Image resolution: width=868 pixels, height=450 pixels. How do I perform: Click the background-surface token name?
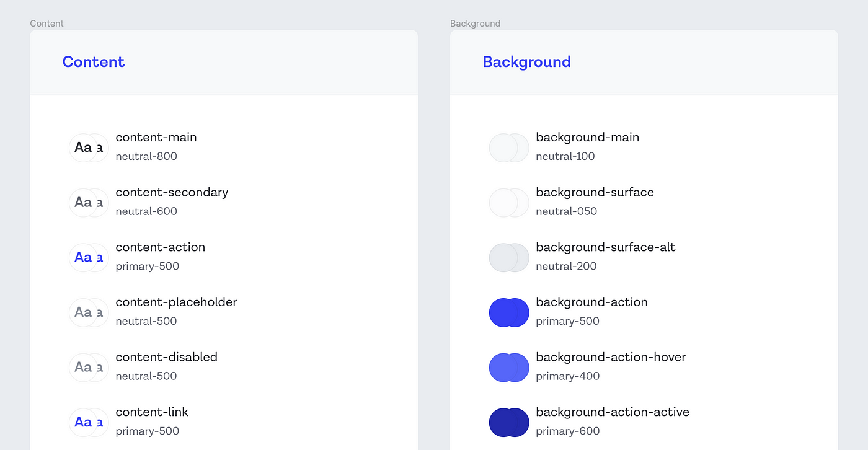[x=595, y=193]
